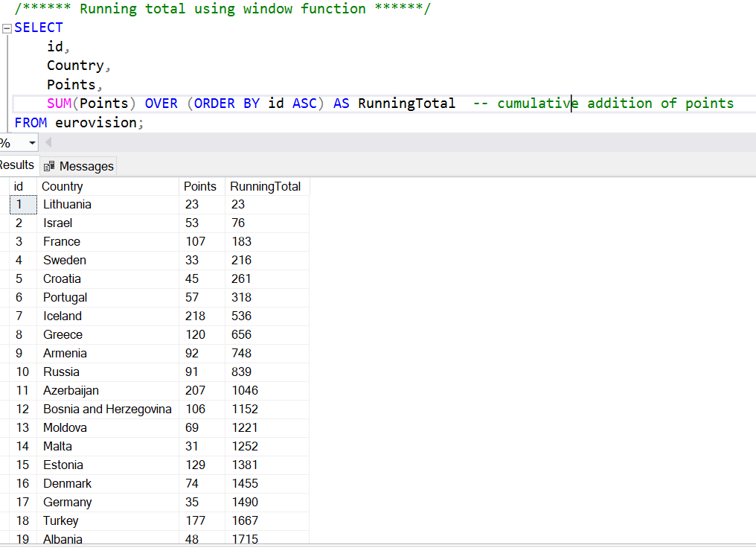Image resolution: width=756 pixels, height=548 pixels.
Task: Collapse the SELECT statement block
Action: tap(7, 27)
